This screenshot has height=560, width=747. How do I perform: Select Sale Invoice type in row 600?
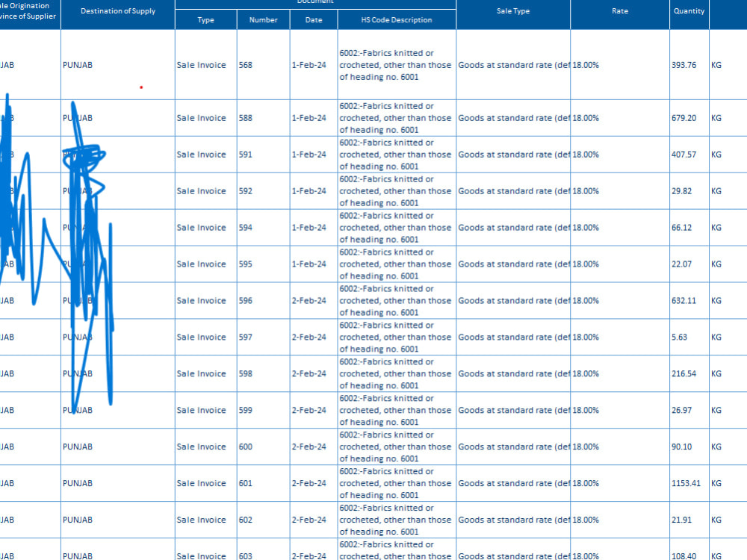[201, 447]
